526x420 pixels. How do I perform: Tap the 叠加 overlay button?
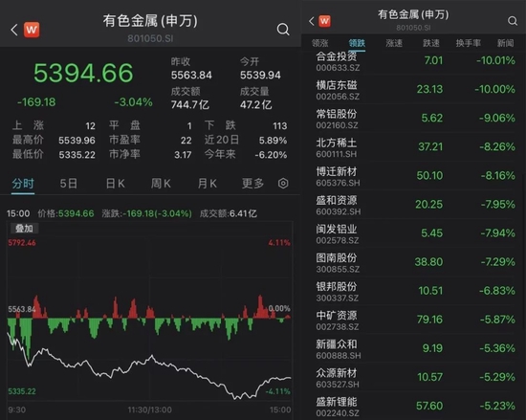click(x=24, y=229)
